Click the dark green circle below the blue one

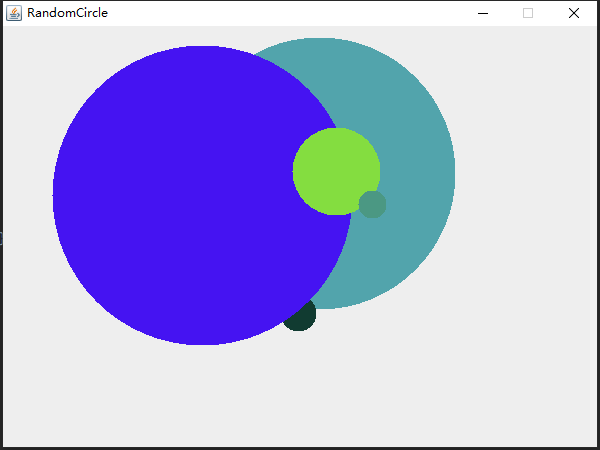click(301, 320)
